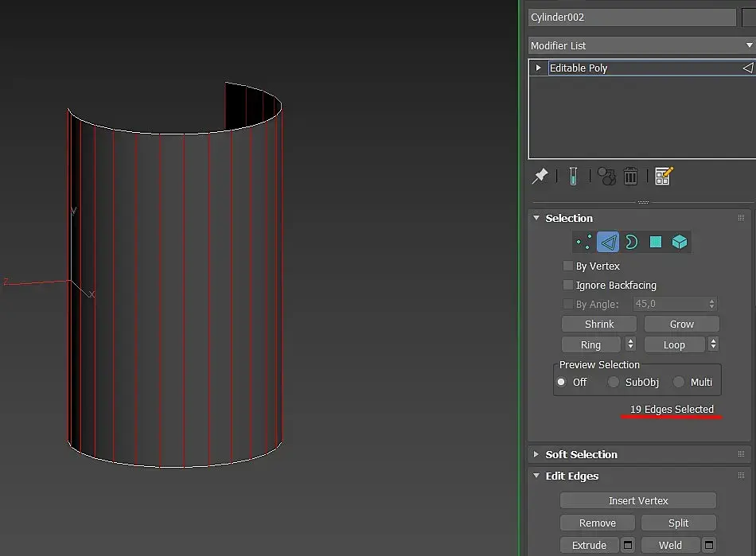Image resolution: width=756 pixels, height=556 pixels.
Task: Click the Loop selection button
Action: tap(675, 344)
